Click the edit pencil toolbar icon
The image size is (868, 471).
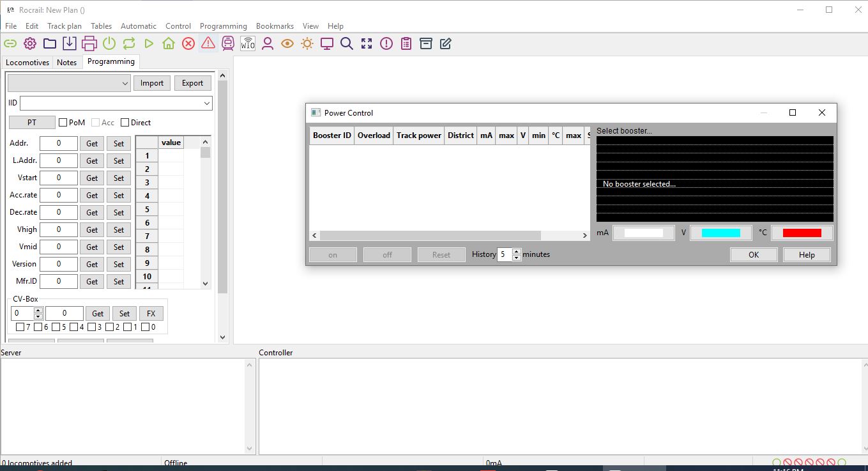[446, 43]
